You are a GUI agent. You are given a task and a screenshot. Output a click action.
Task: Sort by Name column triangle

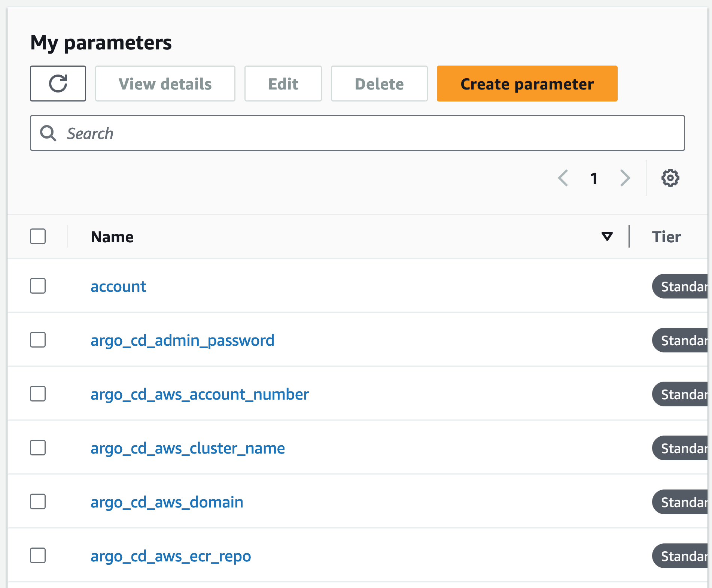607,236
